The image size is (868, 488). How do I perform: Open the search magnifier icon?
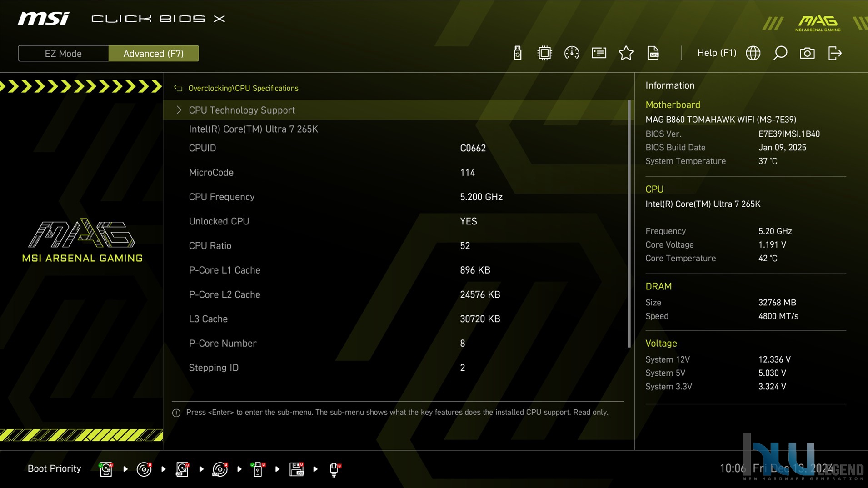pos(780,53)
